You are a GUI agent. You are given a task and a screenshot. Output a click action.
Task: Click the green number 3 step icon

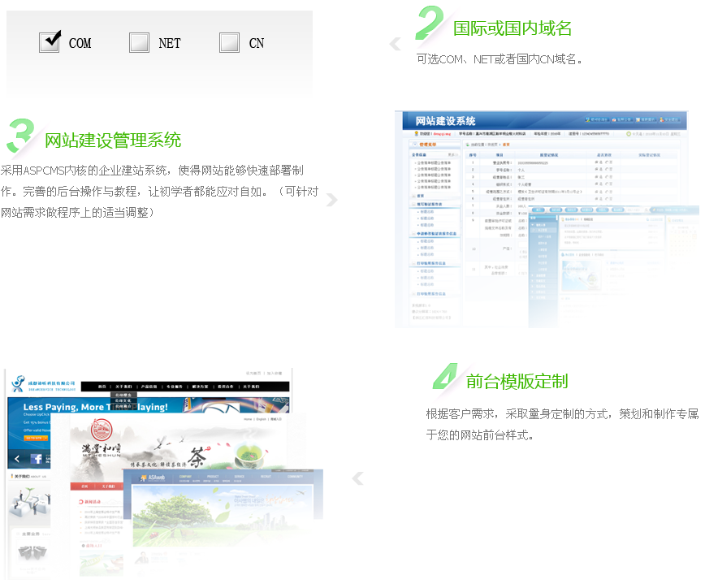point(20,136)
